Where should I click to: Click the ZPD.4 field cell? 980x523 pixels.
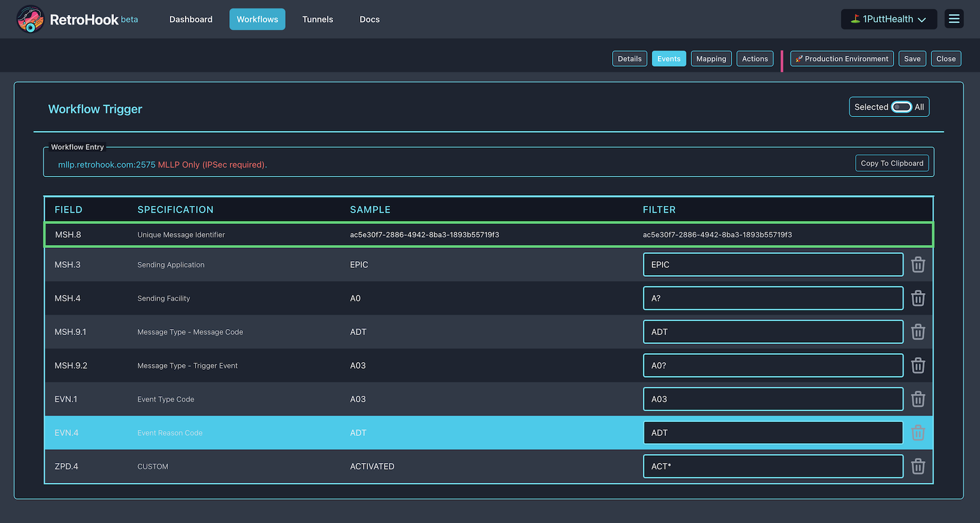67,467
